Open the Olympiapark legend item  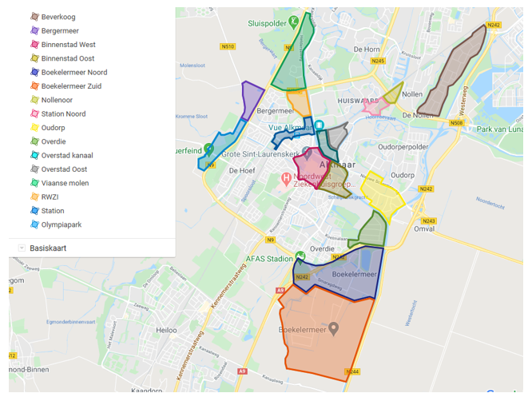pyautogui.click(x=62, y=224)
